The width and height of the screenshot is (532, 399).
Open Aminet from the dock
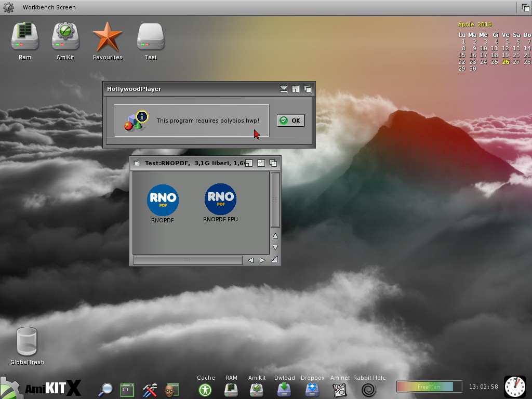(339, 389)
